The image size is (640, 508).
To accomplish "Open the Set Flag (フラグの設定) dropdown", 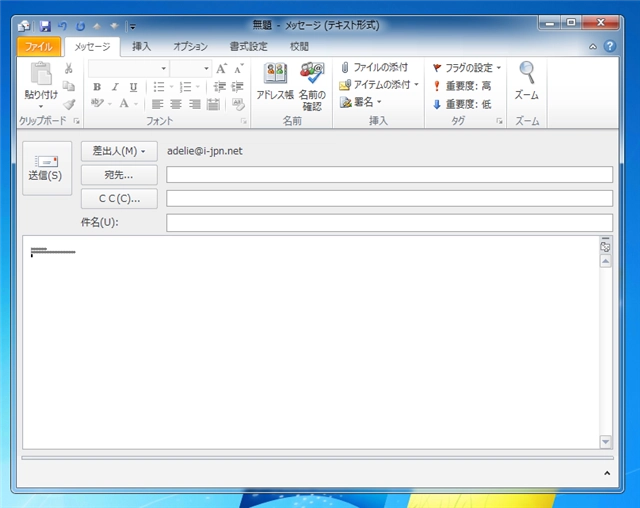I will [x=467, y=67].
